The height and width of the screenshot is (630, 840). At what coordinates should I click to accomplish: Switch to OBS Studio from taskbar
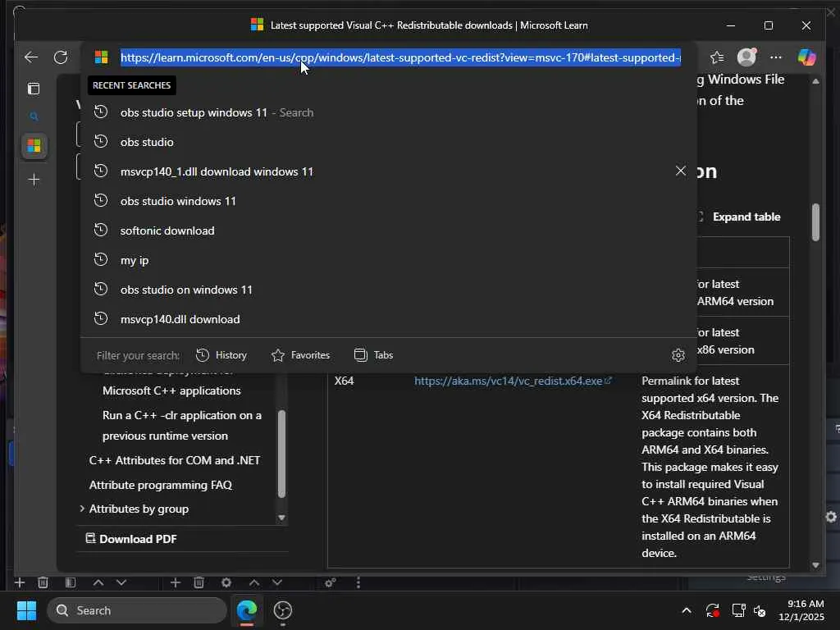(283, 610)
